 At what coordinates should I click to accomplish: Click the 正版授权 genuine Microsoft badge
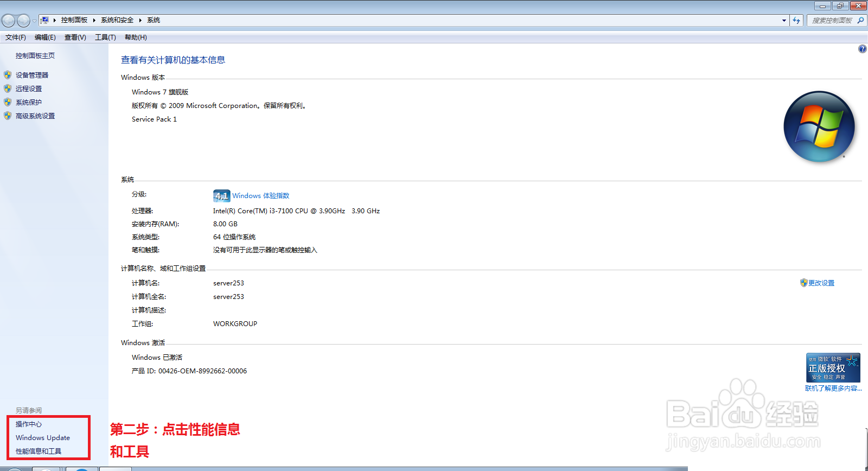click(x=833, y=367)
